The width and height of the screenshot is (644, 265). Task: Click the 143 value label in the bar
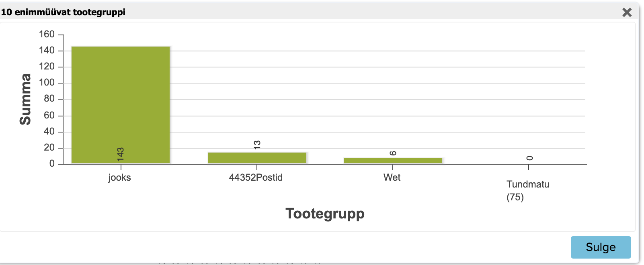120,154
